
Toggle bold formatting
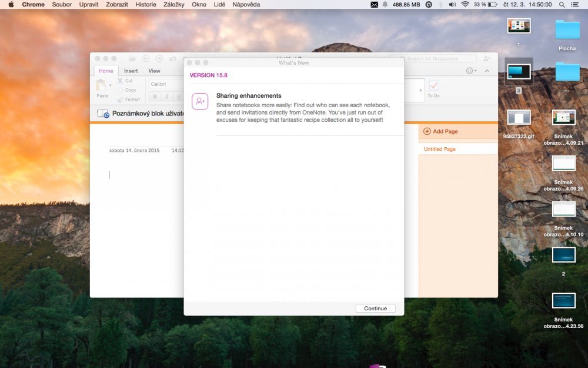(155, 96)
